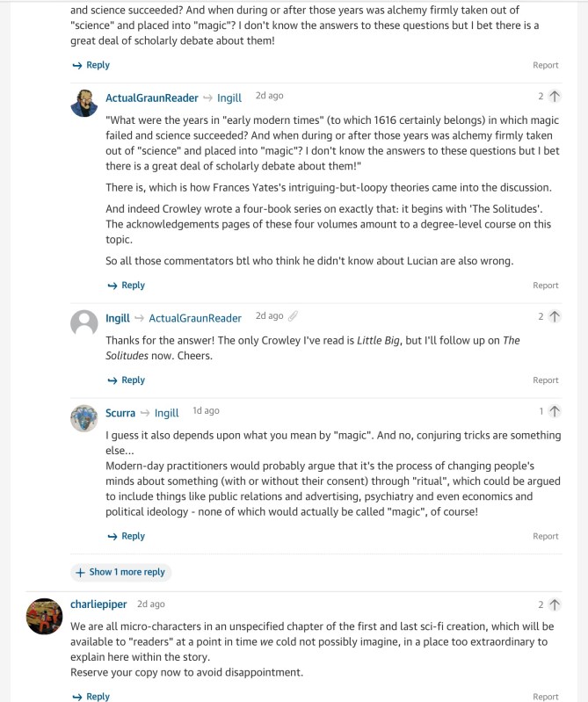Upvote charliepiper's comment with the arrow
The height and width of the screenshot is (702, 588).
point(555,604)
